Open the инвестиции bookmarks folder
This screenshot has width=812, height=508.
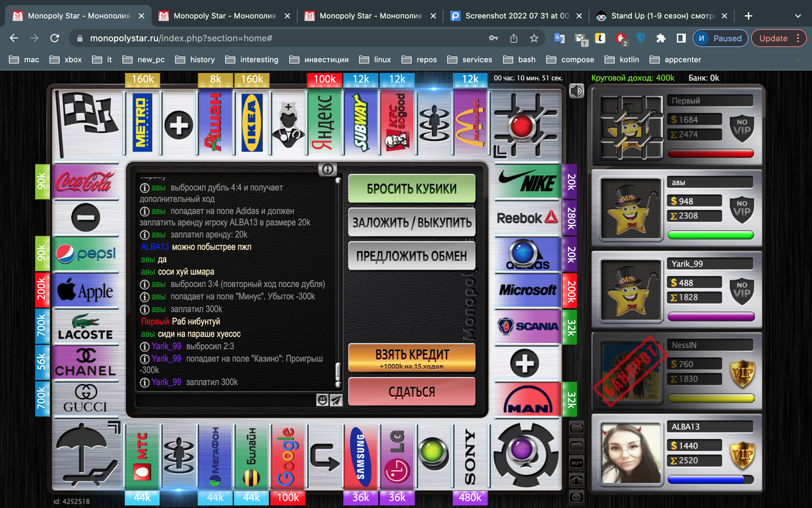click(319, 59)
